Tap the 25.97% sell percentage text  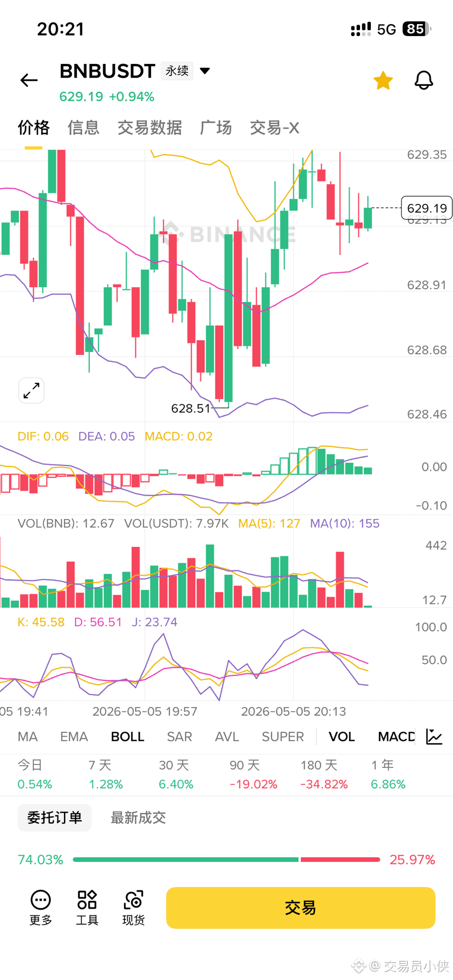pos(413,860)
